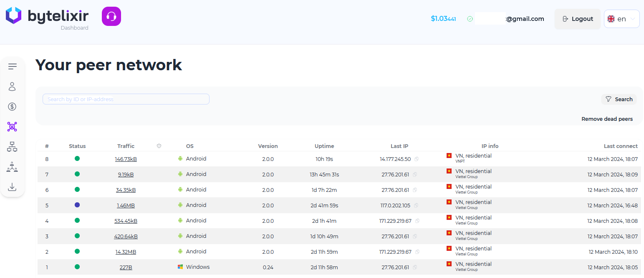Viewport: 644px width, 278px height.
Task: Open the download sidebar icon
Action: [x=12, y=187]
